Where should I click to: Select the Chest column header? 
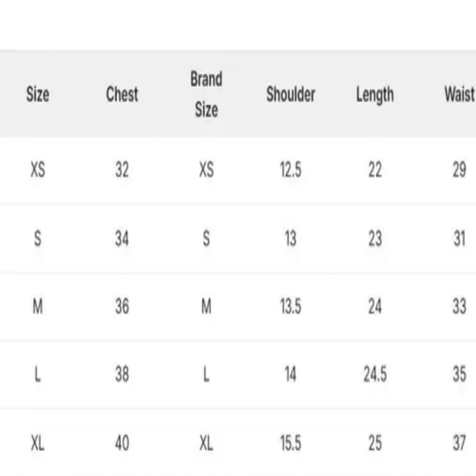point(122,94)
